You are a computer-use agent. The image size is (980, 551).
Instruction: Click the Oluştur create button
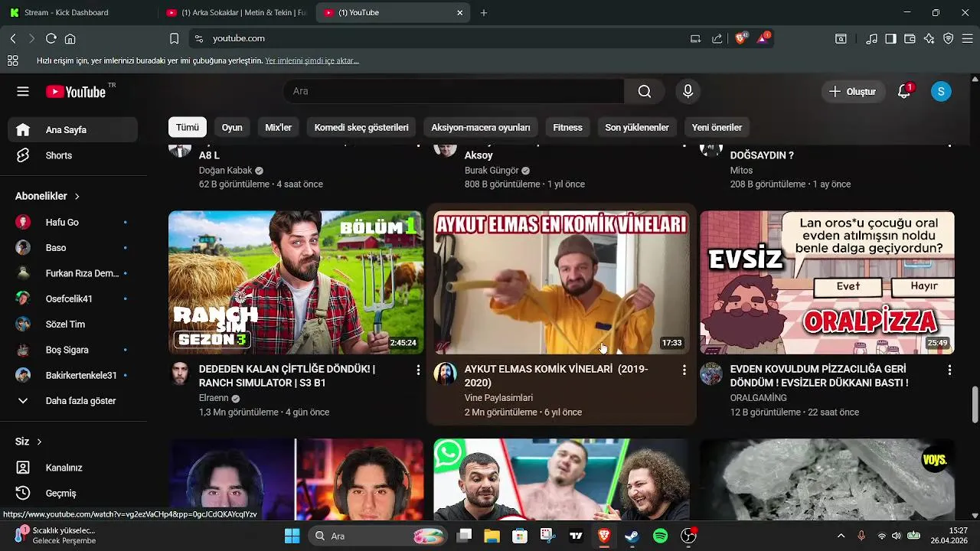pos(854,91)
